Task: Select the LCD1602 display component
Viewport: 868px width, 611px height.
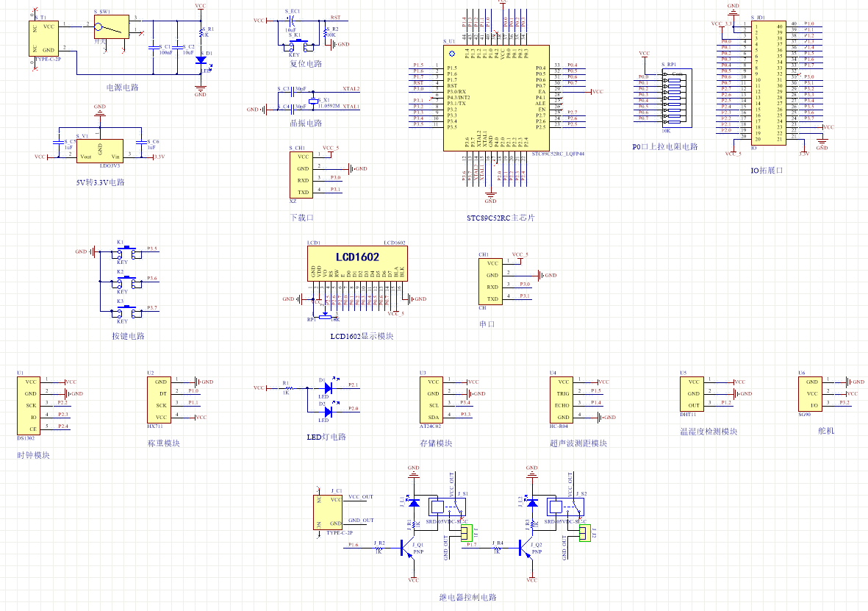Action: pyautogui.click(x=358, y=264)
